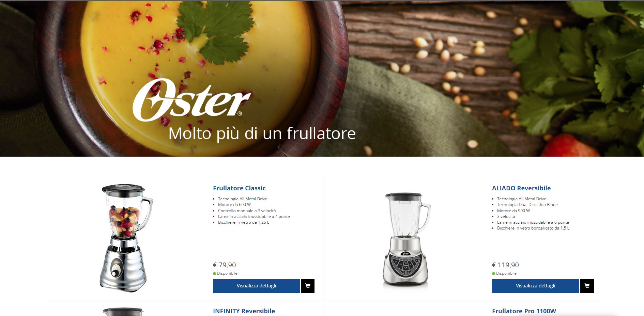This screenshot has height=316, width=644.
Task: View details for Frullatore Classic
Action: point(256,286)
